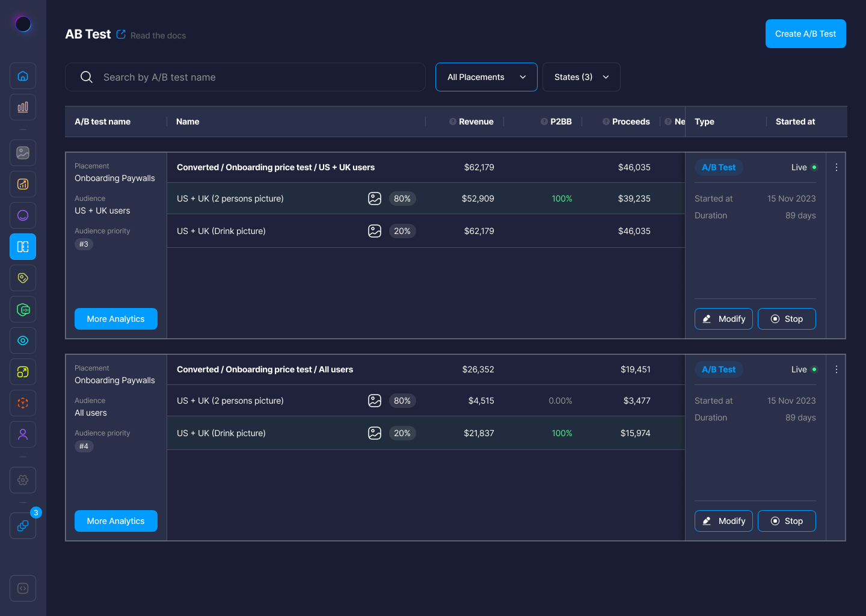Stop the US + UK users test

786,319
